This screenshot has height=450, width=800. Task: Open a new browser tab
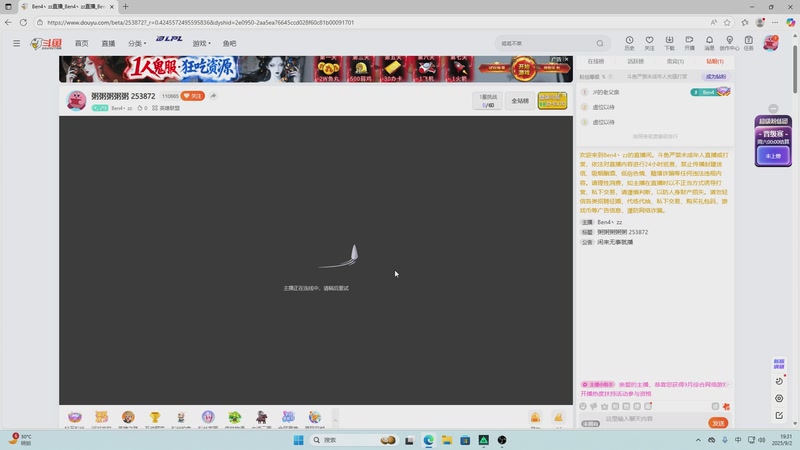(x=126, y=7)
